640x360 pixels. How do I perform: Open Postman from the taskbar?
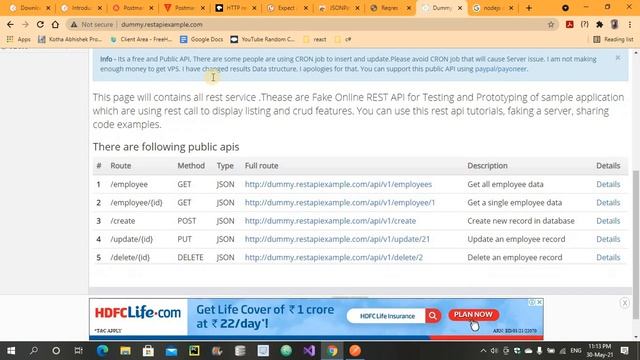point(355,351)
